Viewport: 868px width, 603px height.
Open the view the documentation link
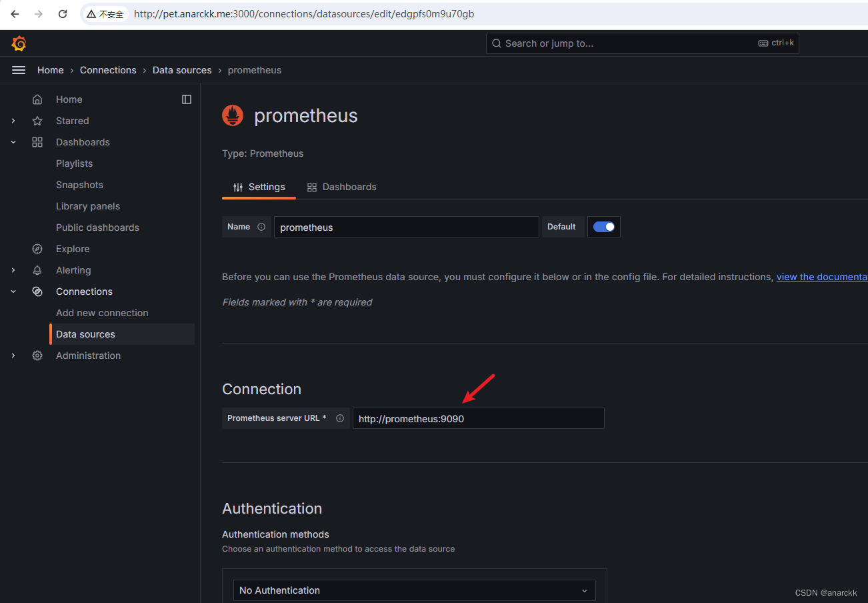click(x=822, y=277)
